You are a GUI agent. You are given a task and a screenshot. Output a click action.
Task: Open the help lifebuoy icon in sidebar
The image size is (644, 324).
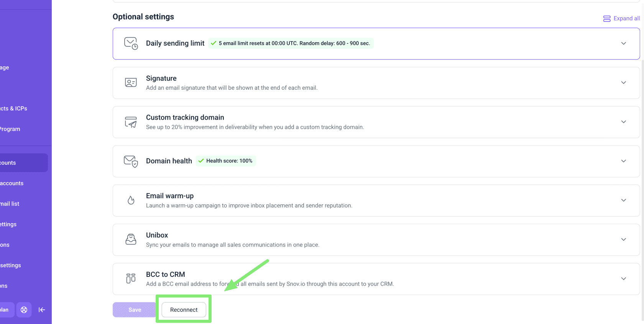pyautogui.click(x=24, y=310)
